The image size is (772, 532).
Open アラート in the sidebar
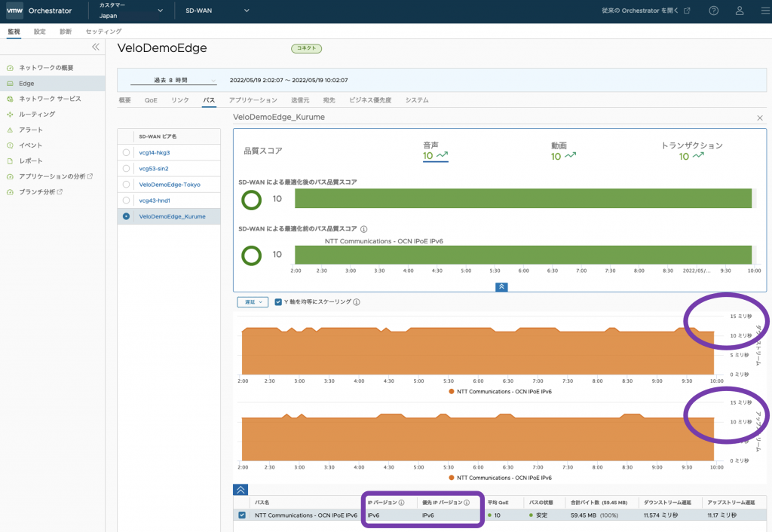click(31, 130)
